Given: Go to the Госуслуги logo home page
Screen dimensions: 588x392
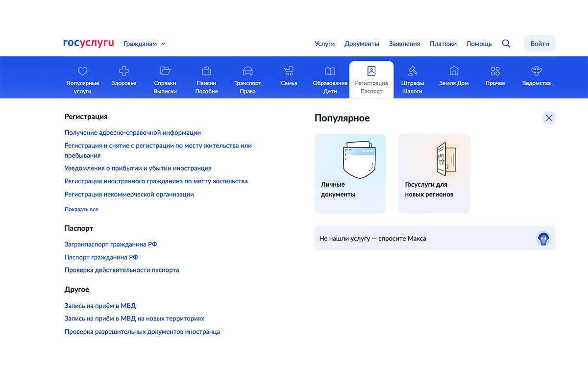Looking at the screenshot, I should (x=89, y=43).
